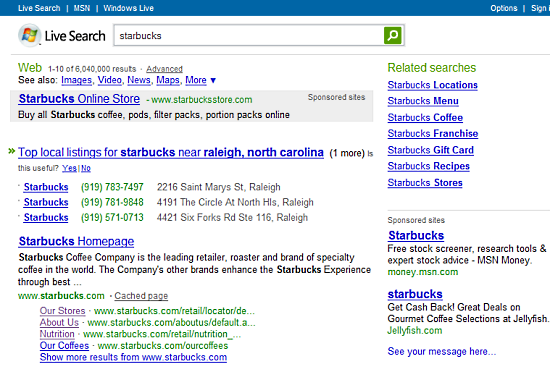Expand the More dropdown arrow
The width and height of the screenshot is (550, 372).
(x=213, y=81)
